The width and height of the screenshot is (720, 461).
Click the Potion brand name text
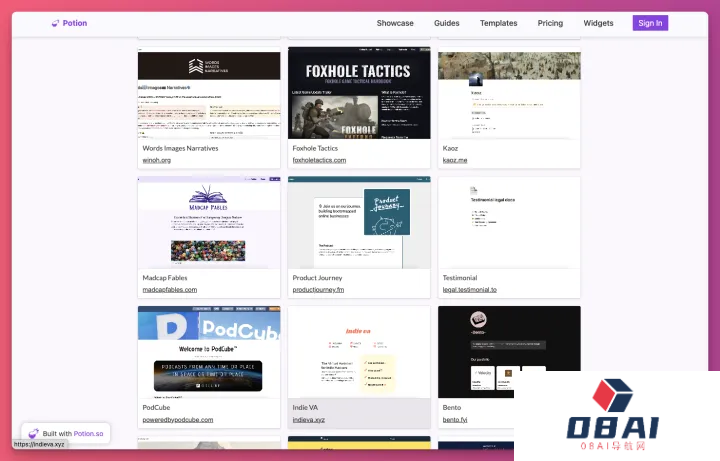tap(75, 23)
